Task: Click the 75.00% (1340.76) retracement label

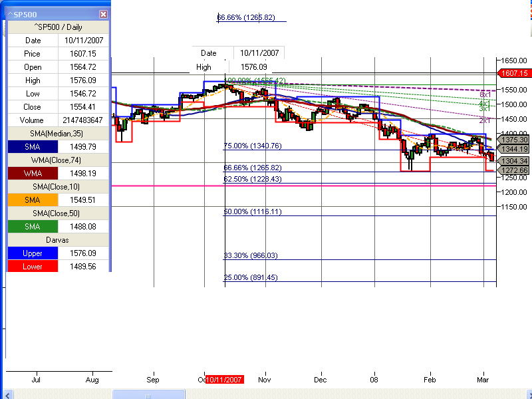Action: click(253, 146)
